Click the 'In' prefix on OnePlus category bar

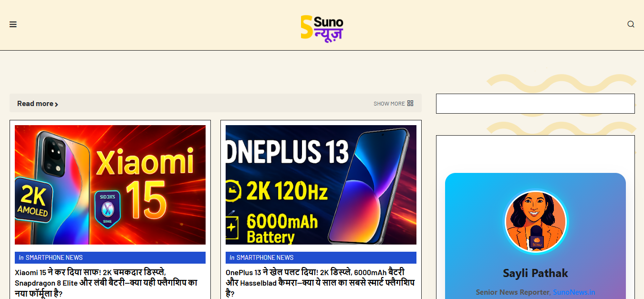click(232, 257)
